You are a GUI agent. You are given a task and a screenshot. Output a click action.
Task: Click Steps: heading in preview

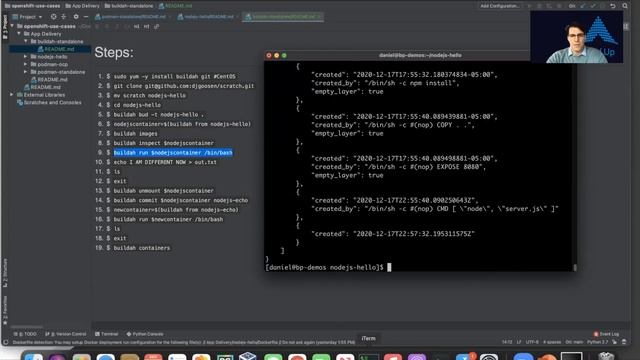pos(114,53)
